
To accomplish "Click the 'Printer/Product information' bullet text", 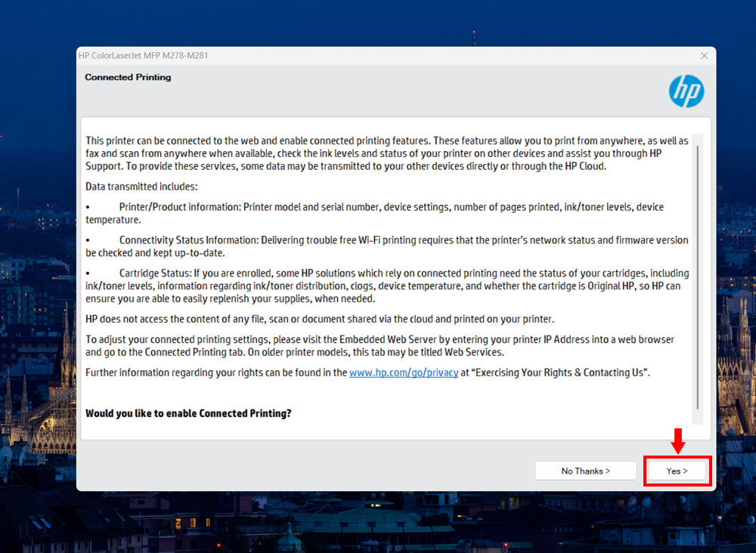I will [x=375, y=213].
